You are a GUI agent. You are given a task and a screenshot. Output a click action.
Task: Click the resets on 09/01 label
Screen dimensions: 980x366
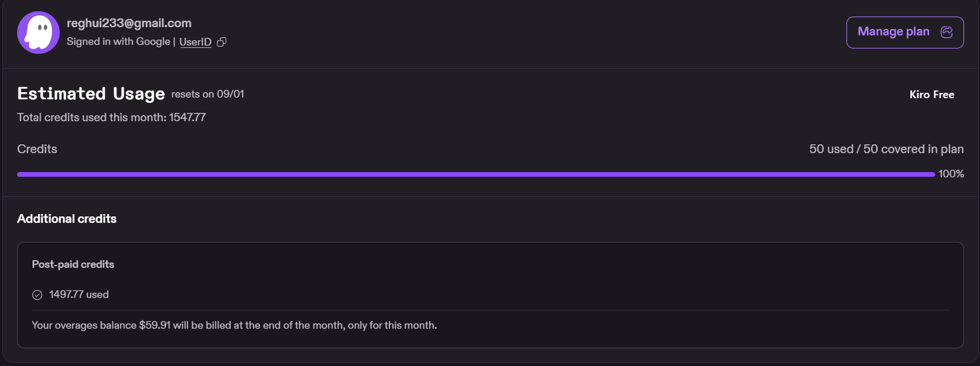coord(207,94)
